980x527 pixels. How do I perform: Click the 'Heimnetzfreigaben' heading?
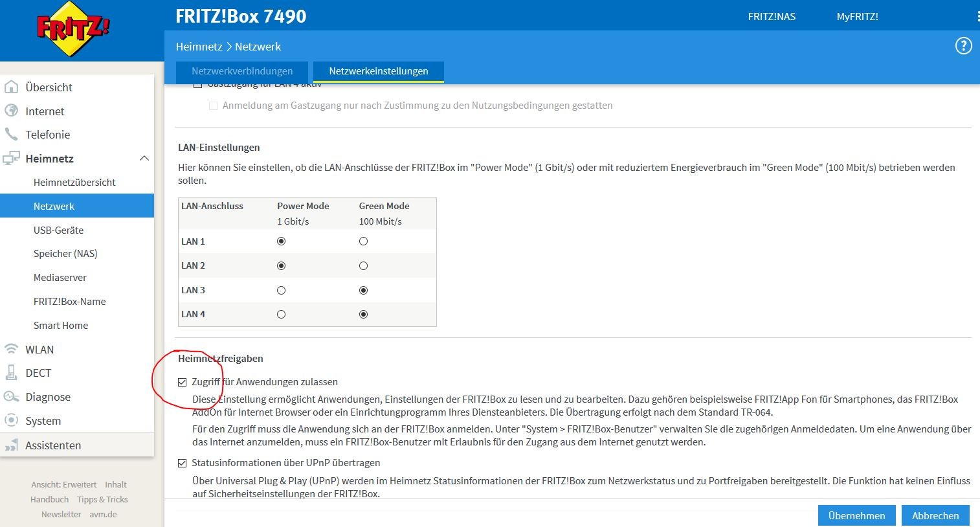pos(221,358)
